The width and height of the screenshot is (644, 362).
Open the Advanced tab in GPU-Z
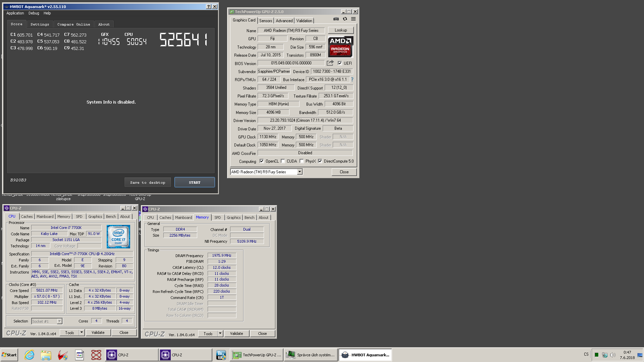(284, 21)
